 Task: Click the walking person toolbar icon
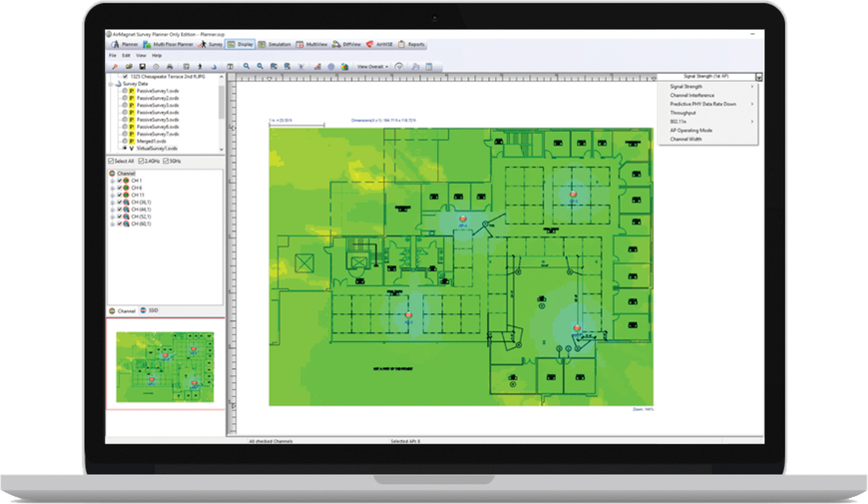[200, 67]
